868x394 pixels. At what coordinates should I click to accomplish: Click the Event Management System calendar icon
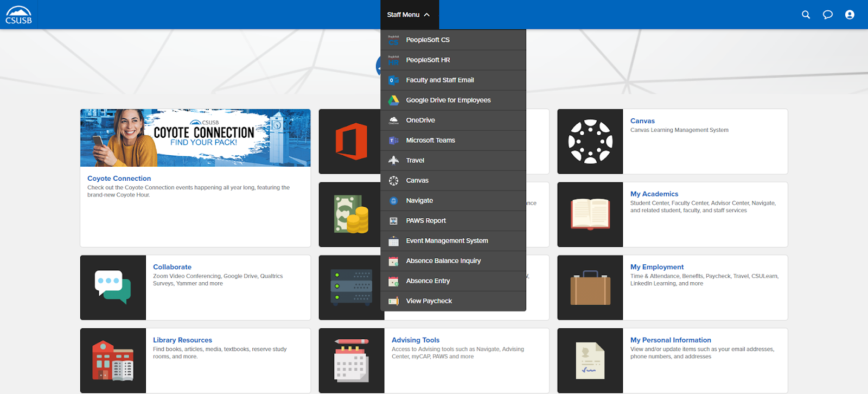pyautogui.click(x=394, y=241)
